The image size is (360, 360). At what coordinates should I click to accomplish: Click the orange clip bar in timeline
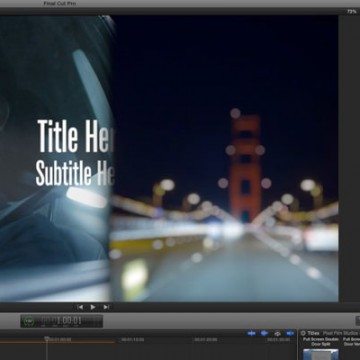(57, 342)
